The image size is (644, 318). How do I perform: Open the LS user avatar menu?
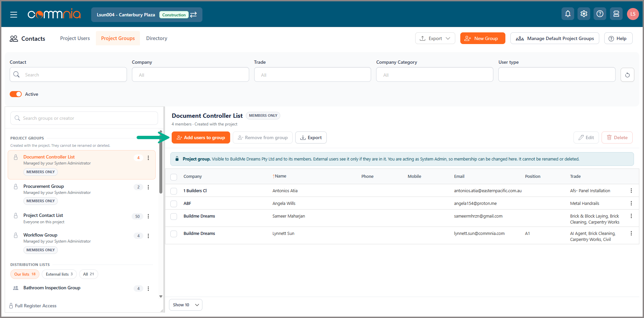(633, 14)
